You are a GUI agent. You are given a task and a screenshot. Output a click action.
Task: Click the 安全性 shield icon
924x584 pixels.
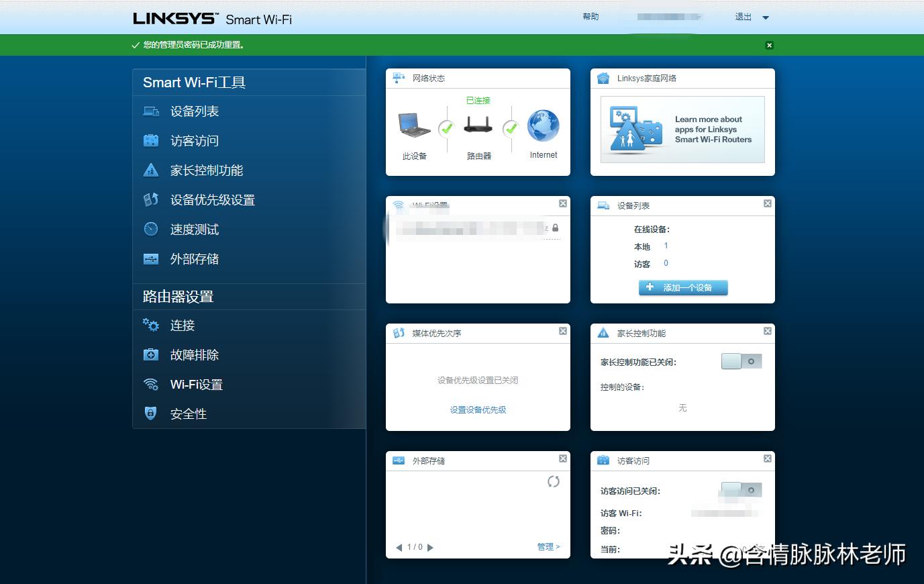151,413
